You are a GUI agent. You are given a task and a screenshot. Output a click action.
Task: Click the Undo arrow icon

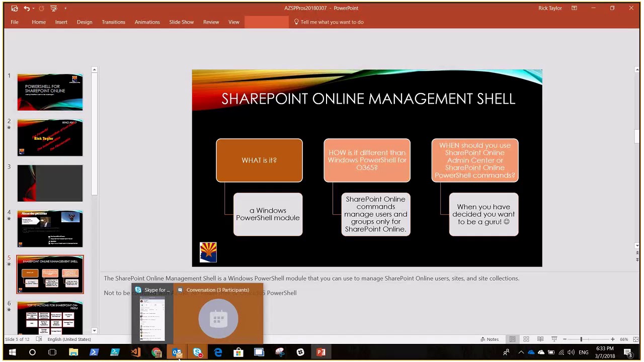pyautogui.click(x=26, y=8)
